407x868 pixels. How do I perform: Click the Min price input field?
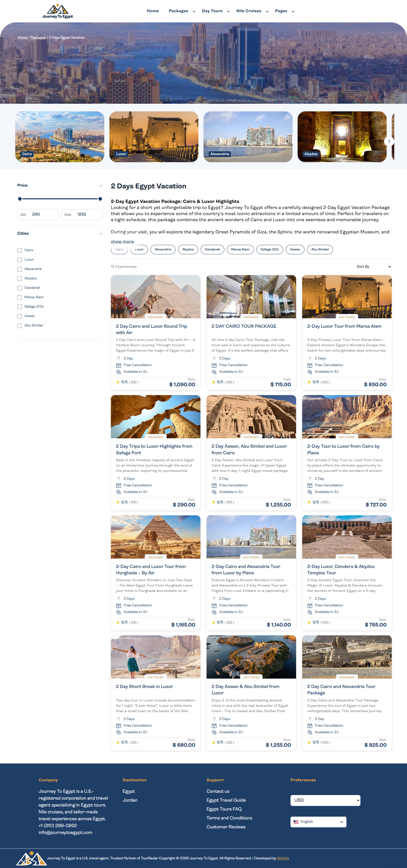(x=38, y=214)
